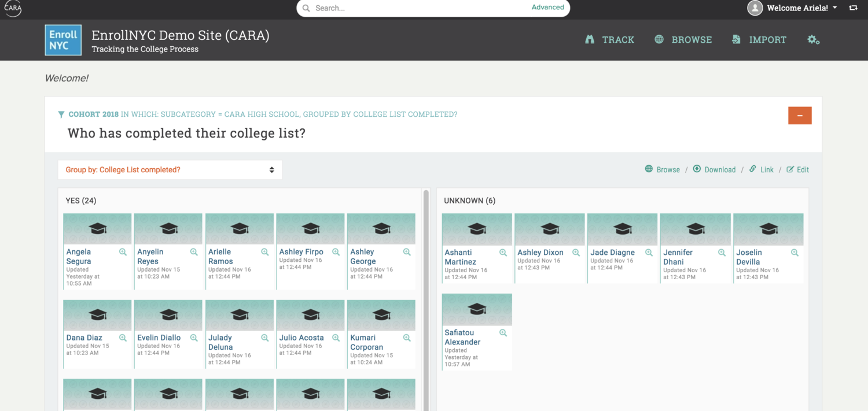Open the TRACK menu item
Screen dimensions: 868x411
tap(610, 40)
